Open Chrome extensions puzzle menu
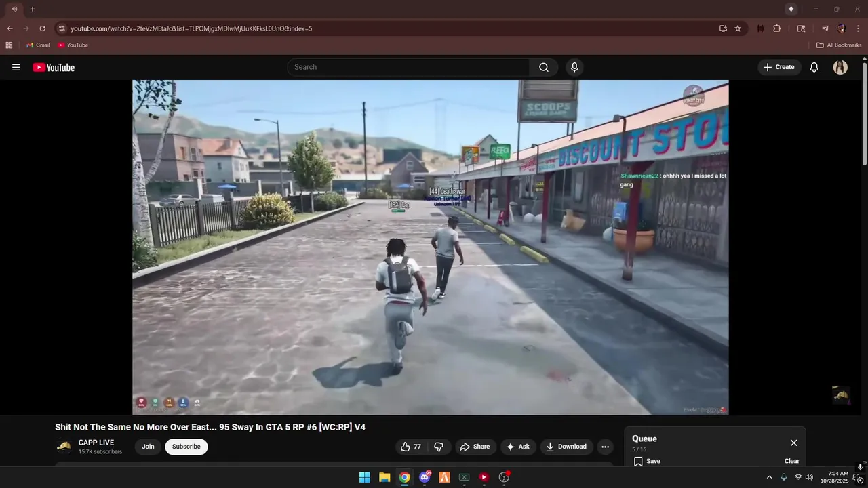 tap(777, 28)
